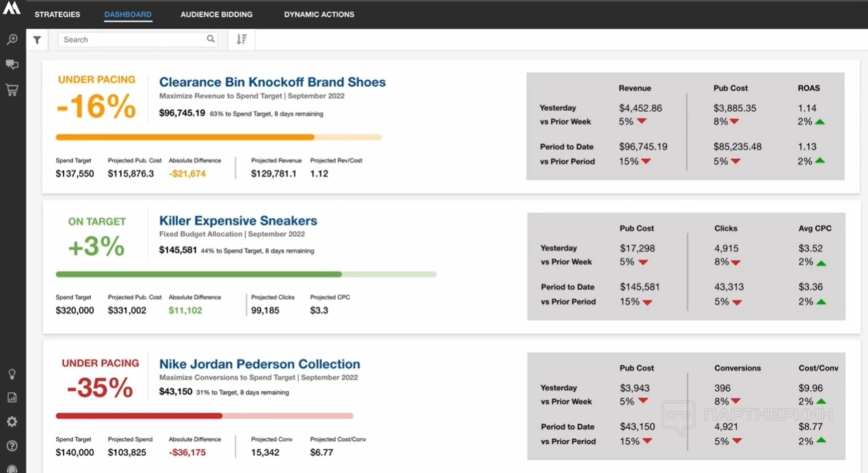Open the Killer Expensive Sneakers strategy
The height and width of the screenshot is (473, 868).
238,221
